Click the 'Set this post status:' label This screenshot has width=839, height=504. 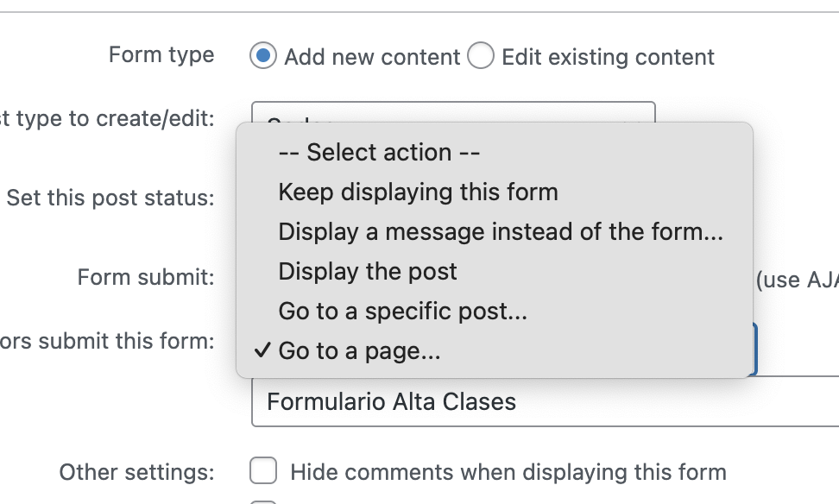tap(110, 198)
